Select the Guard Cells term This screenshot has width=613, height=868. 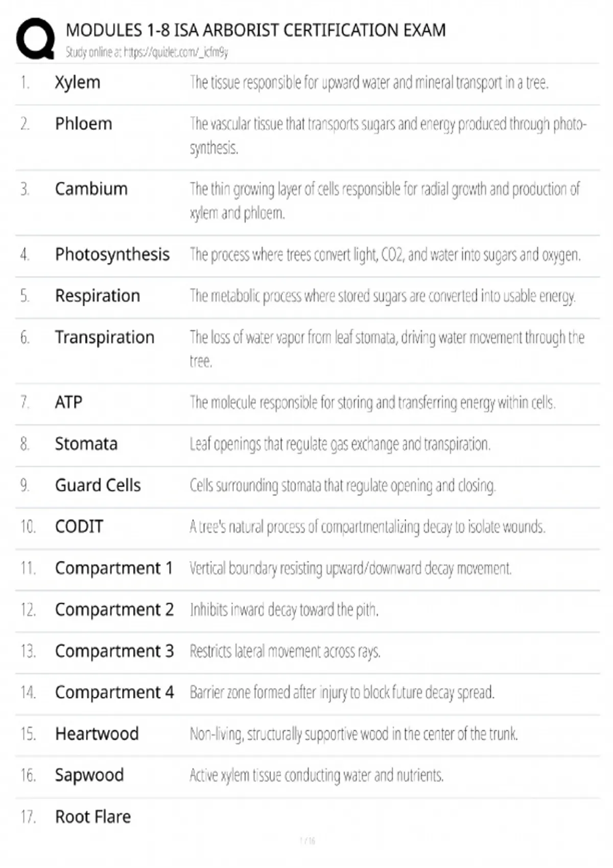[x=98, y=485]
